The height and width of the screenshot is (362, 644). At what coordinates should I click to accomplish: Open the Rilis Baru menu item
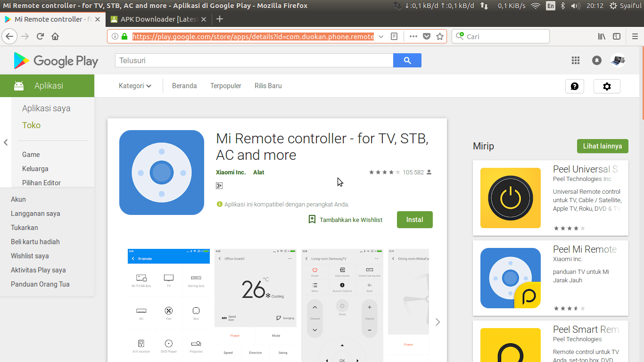pos(268,86)
